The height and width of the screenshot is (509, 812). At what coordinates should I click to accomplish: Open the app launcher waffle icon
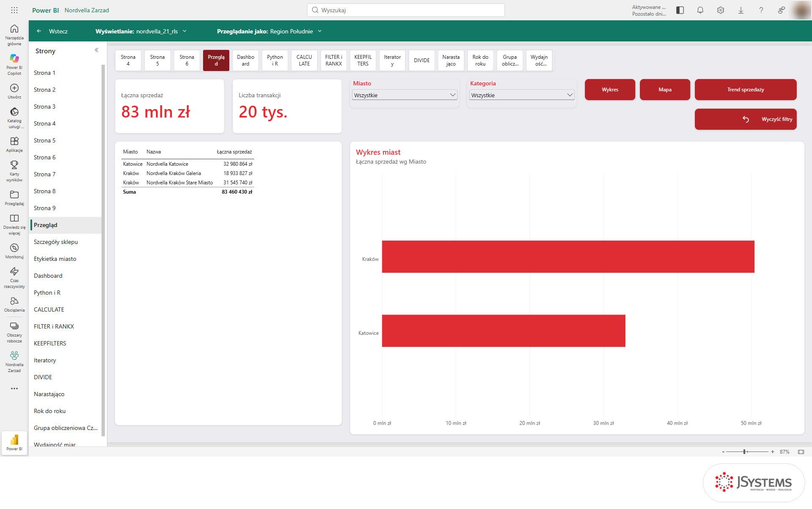[x=14, y=10]
